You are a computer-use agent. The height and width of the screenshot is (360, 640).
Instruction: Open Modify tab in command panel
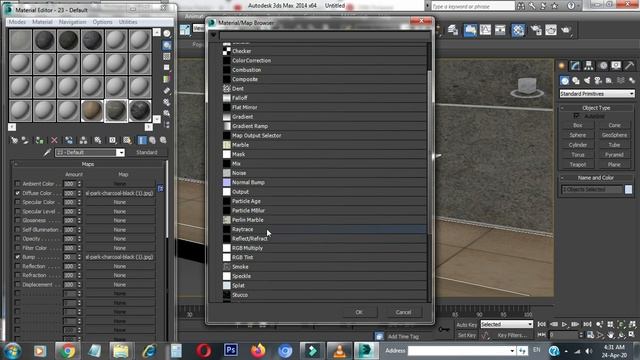(575, 66)
